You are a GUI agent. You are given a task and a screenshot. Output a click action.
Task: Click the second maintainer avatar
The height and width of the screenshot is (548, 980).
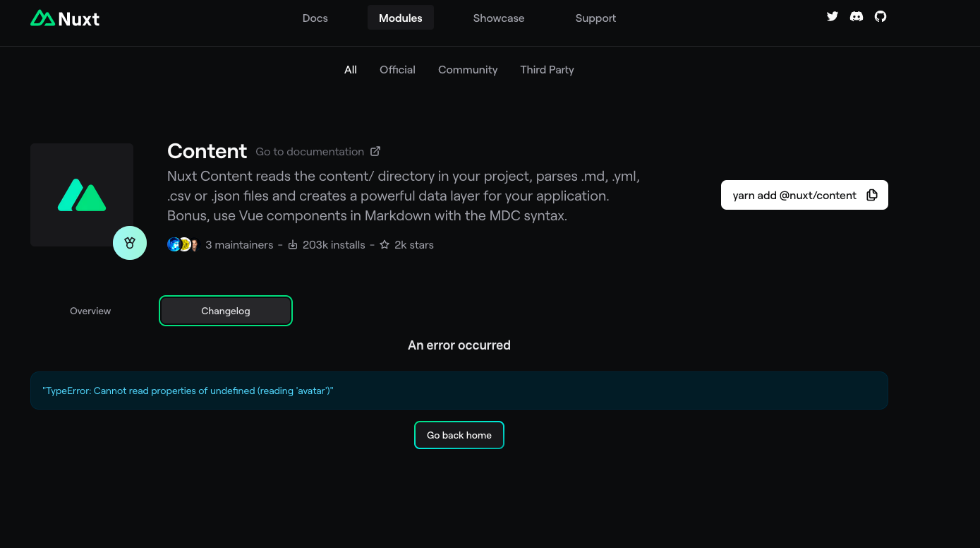(x=184, y=245)
